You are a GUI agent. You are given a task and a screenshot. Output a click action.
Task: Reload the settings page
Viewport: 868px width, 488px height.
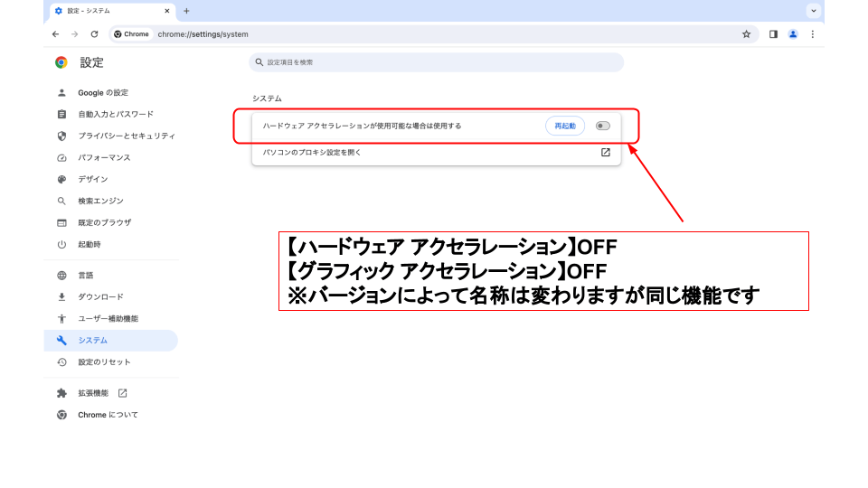(95, 34)
